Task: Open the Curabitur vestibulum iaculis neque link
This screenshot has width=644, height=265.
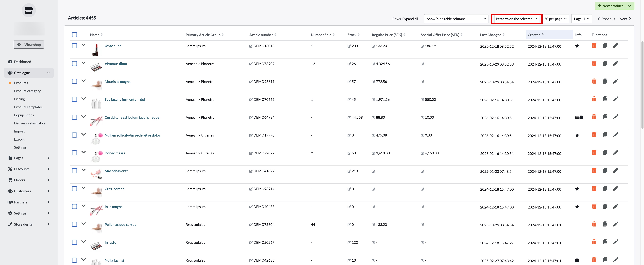Action: pyautogui.click(x=132, y=117)
